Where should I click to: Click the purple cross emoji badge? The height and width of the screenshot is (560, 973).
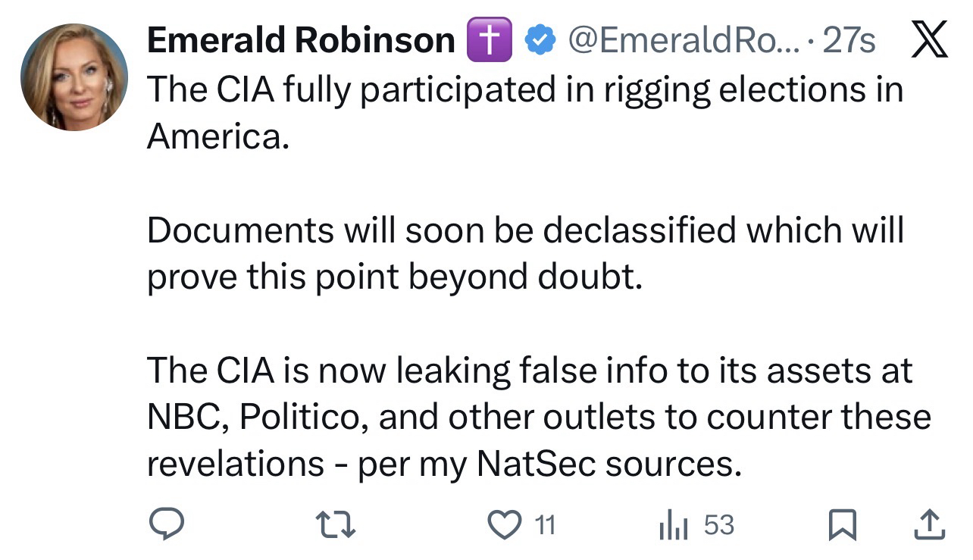[x=489, y=40]
